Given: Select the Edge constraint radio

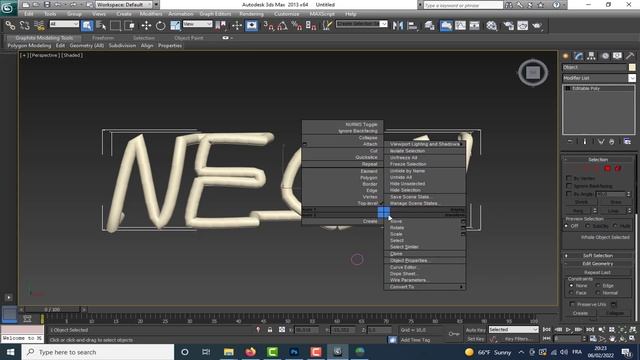Looking at the screenshot, I should (598, 285).
